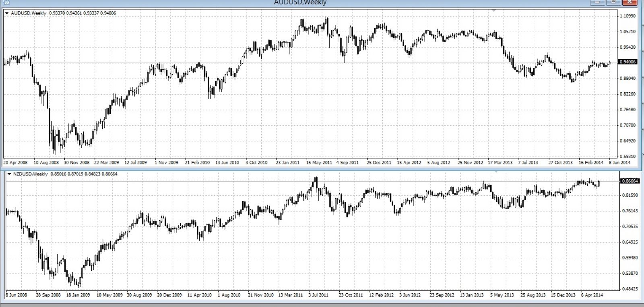The width and height of the screenshot is (644, 307).
Task: Click the 3 Jul 2011 date on NZDUSD axis
Action: pyautogui.click(x=318, y=295)
